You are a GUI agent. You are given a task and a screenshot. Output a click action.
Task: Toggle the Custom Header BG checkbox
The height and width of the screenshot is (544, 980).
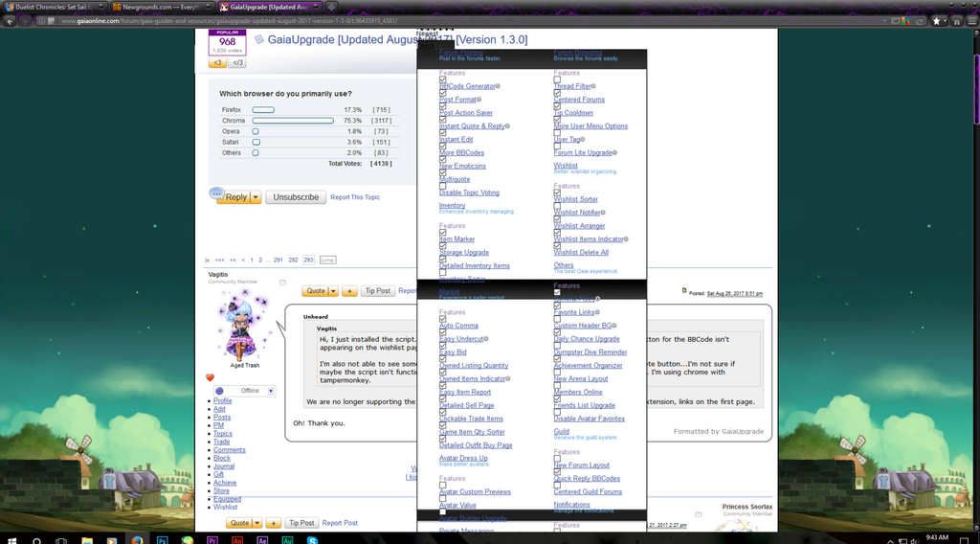tap(557, 319)
